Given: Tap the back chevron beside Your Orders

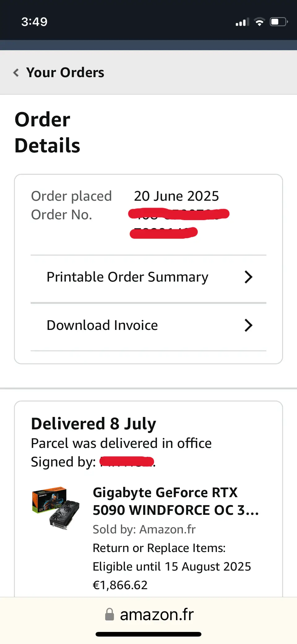Looking at the screenshot, I should [x=16, y=73].
